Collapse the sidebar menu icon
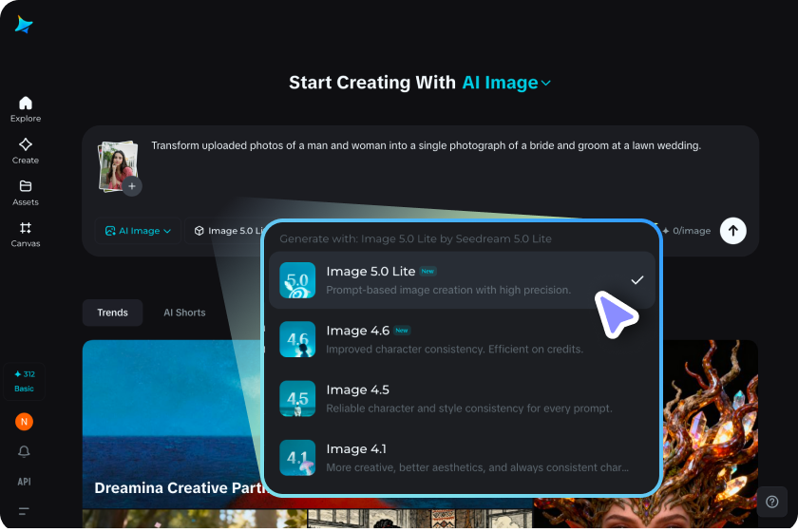 [x=24, y=511]
